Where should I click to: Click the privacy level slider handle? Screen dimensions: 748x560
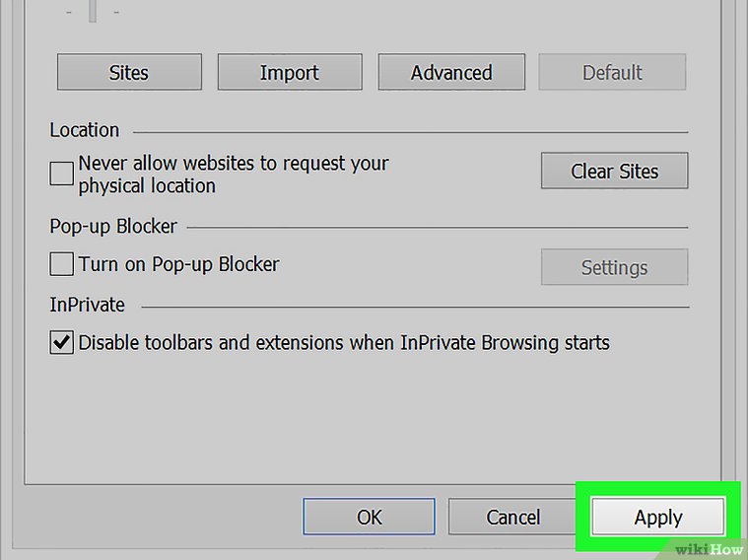pyautogui.click(x=94, y=11)
